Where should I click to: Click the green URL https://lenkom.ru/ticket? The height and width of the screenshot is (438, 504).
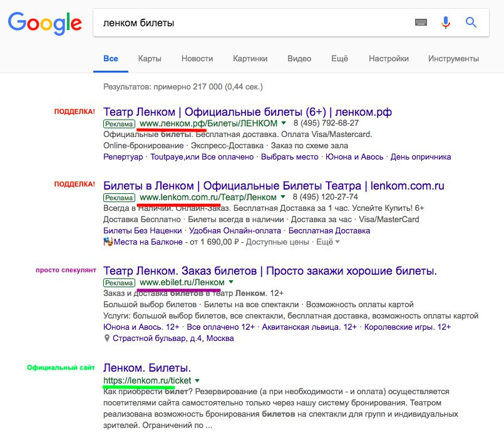(147, 380)
